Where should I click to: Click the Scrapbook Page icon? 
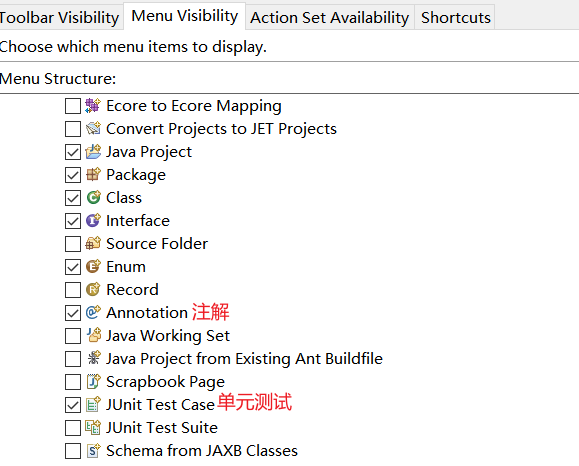coord(93,381)
